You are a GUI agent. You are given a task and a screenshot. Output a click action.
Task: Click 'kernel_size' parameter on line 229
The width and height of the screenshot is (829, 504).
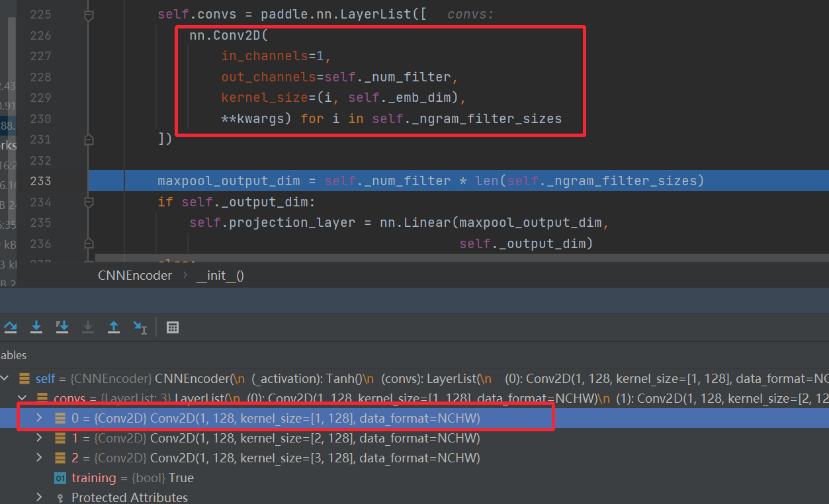[265, 98]
